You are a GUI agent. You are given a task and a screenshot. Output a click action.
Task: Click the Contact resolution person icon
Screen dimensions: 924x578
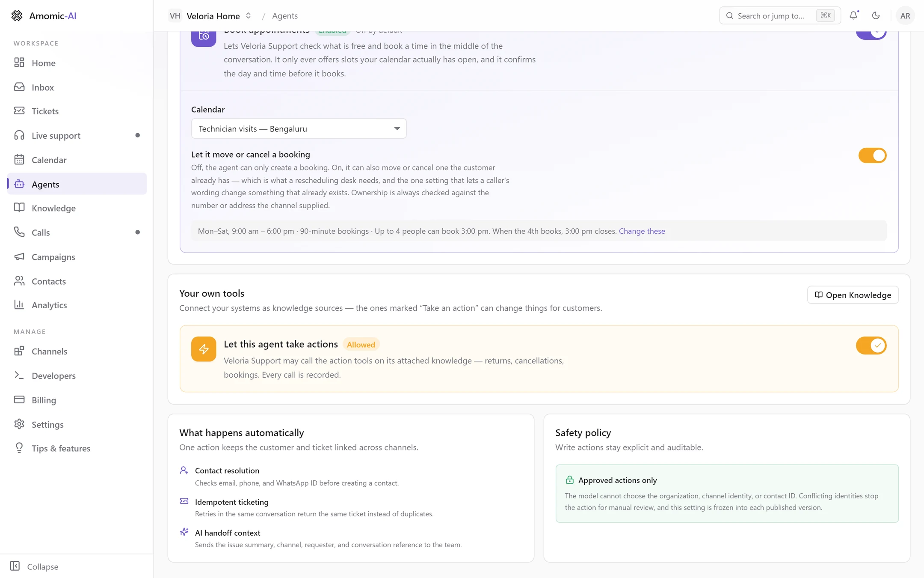click(x=184, y=470)
